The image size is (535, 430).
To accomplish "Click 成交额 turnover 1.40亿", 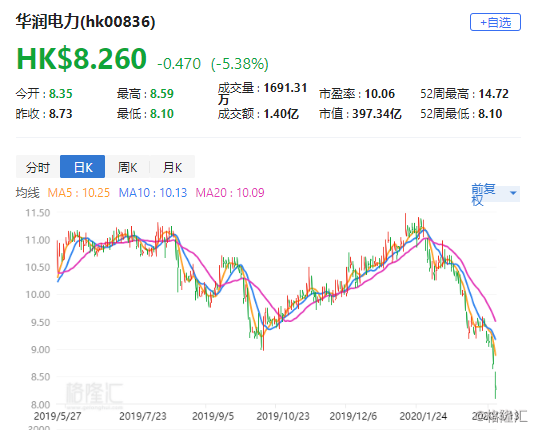I will [281, 114].
